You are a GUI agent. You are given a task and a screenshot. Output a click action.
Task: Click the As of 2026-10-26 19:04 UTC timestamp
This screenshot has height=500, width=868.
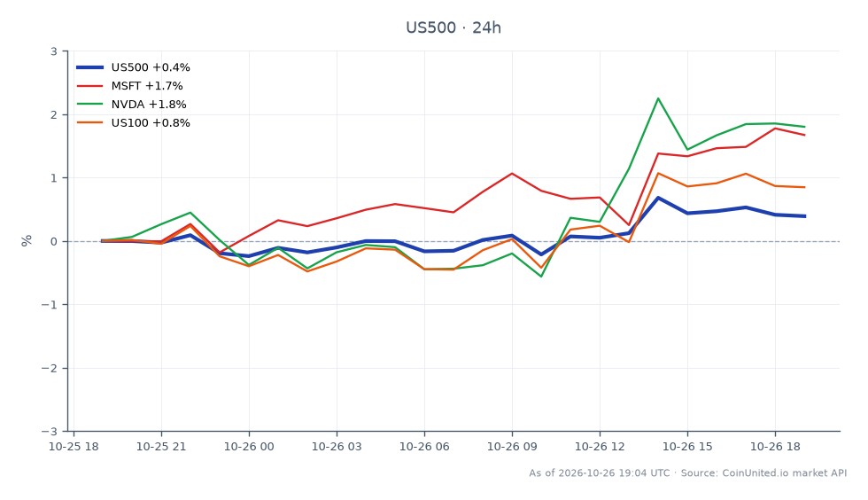click(x=599, y=473)
